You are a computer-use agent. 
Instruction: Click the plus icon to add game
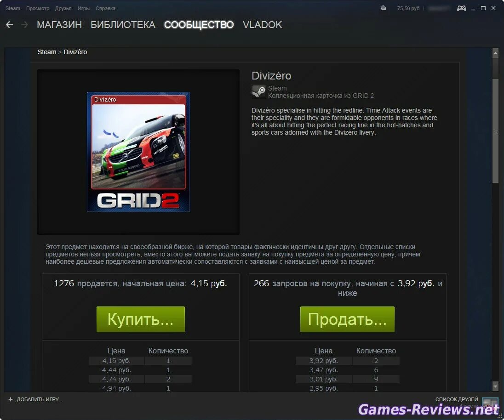click(x=10, y=399)
